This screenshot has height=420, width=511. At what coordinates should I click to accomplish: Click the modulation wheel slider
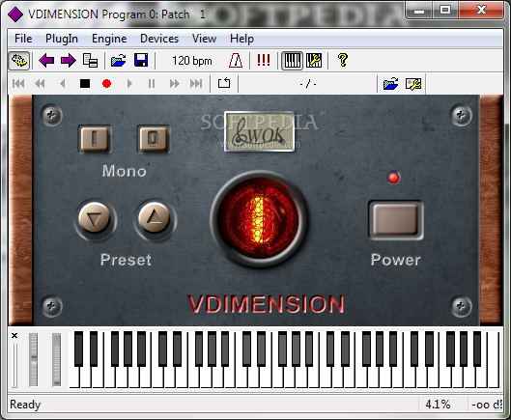(x=56, y=360)
